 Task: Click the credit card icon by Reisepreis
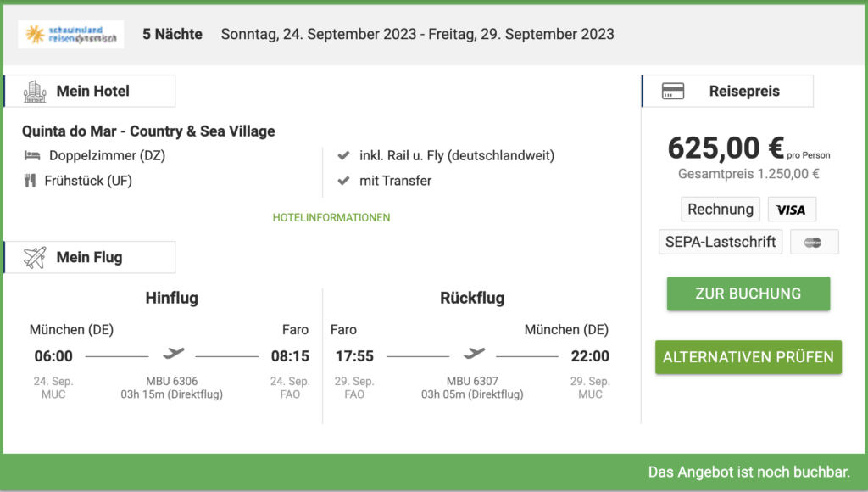click(x=673, y=91)
